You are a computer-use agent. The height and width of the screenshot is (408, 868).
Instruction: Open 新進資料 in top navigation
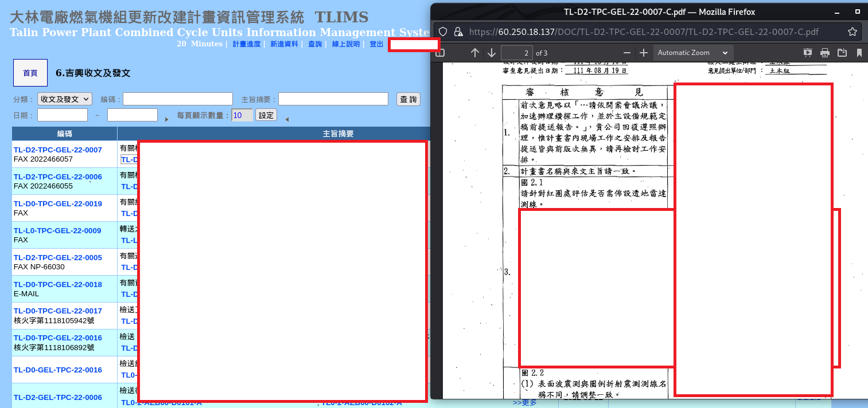point(285,44)
